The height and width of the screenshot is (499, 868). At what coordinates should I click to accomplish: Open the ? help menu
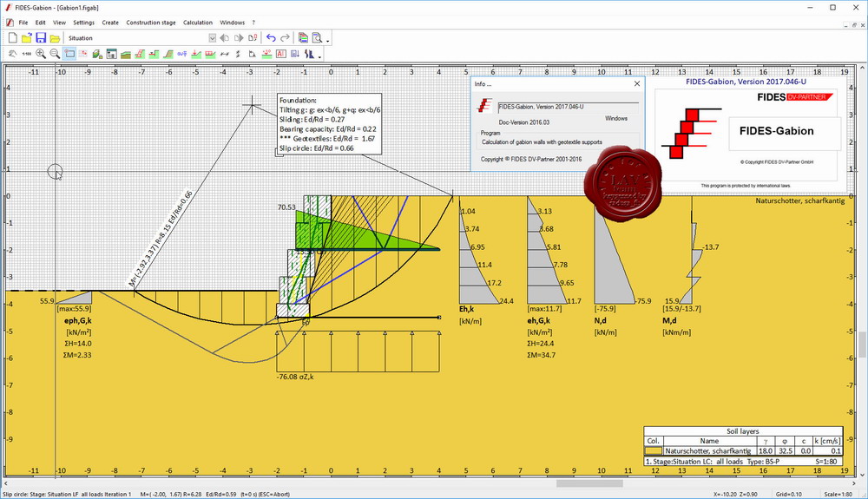[253, 23]
